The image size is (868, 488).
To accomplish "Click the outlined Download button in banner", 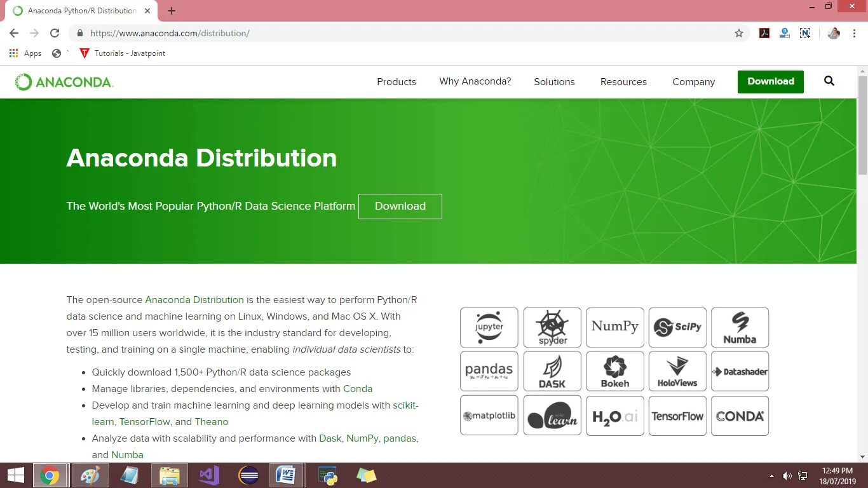I will [400, 207].
